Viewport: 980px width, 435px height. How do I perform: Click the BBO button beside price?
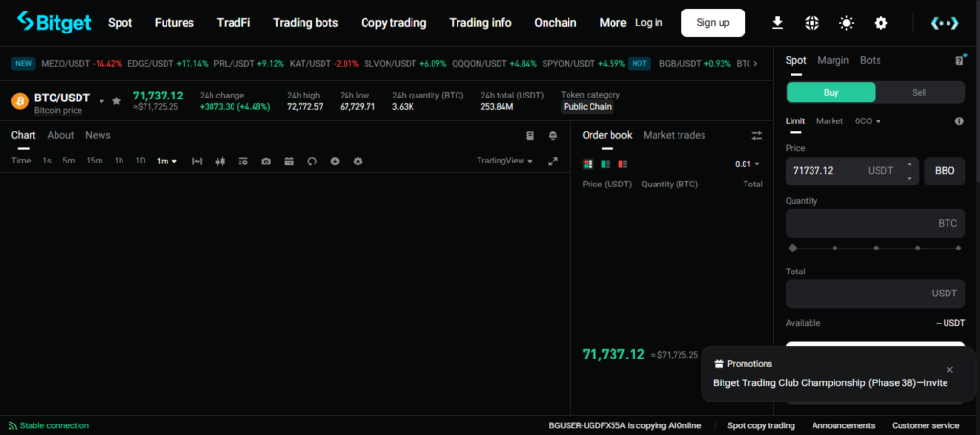[944, 171]
